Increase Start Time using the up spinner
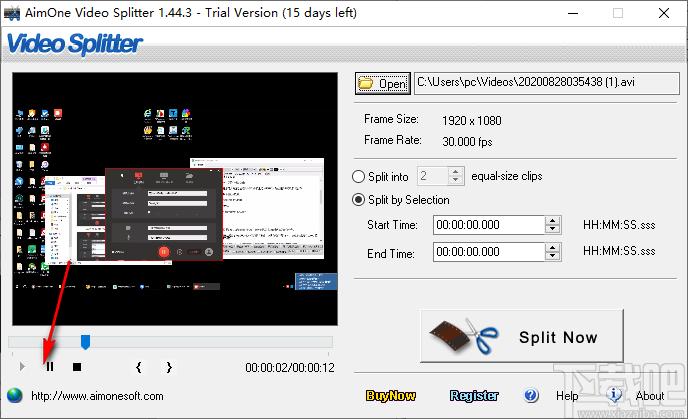This screenshot has width=688, height=419. point(552,221)
